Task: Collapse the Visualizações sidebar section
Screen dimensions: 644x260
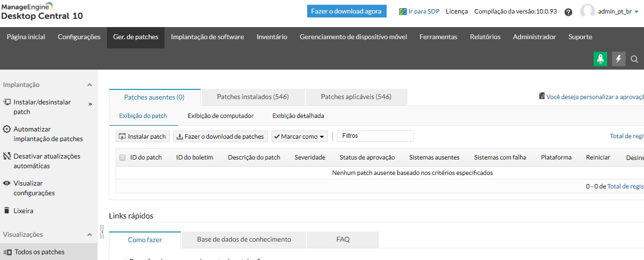Action: 90,235
